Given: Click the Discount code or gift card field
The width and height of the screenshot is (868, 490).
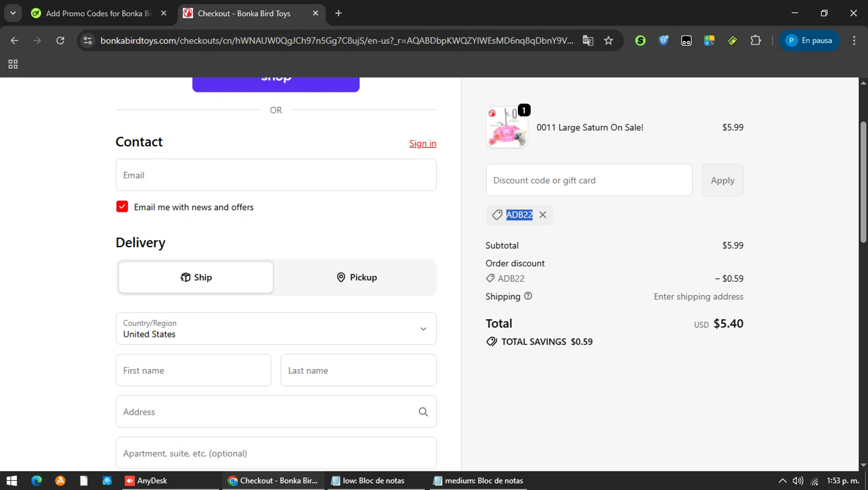Looking at the screenshot, I should [589, 180].
